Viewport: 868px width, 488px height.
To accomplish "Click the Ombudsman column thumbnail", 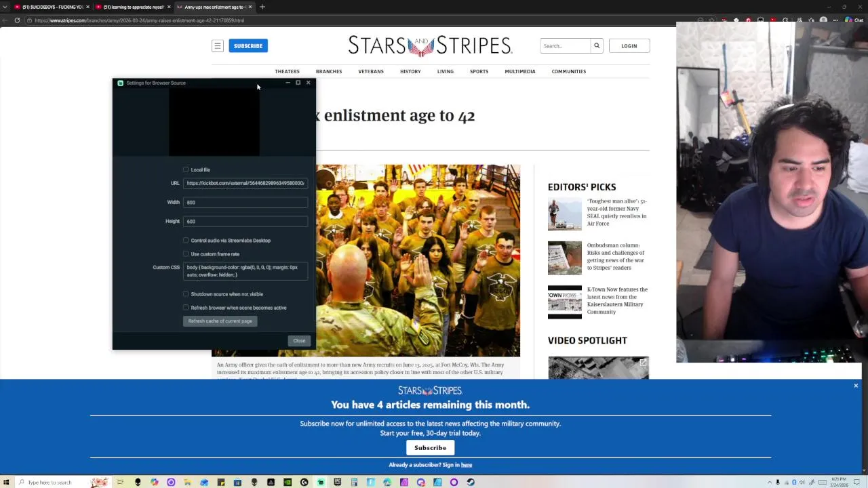I will (x=565, y=258).
